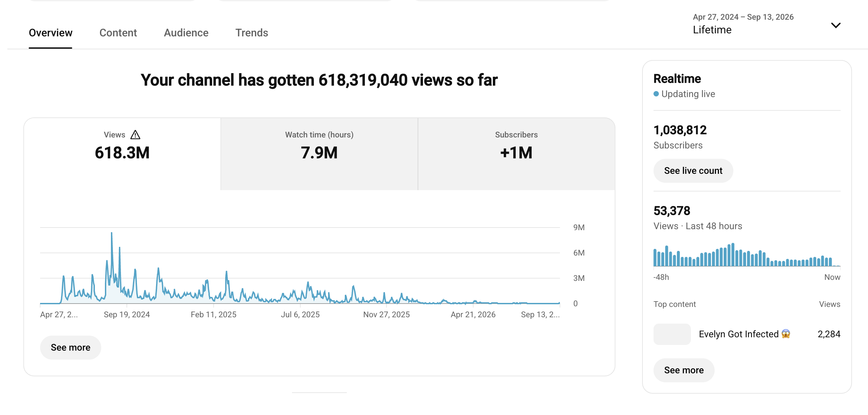Click See live count button

click(693, 171)
